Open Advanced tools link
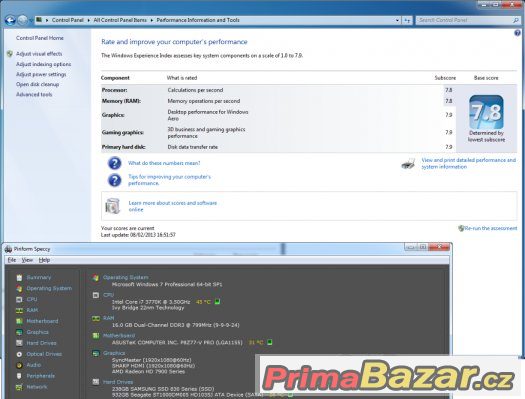The height and width of the screenshot is (399, 525). coord(34,94)
